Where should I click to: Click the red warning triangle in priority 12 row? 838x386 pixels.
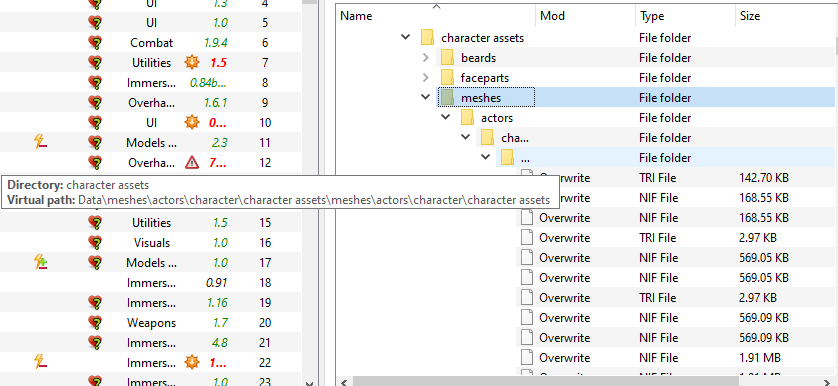point(192,163)
